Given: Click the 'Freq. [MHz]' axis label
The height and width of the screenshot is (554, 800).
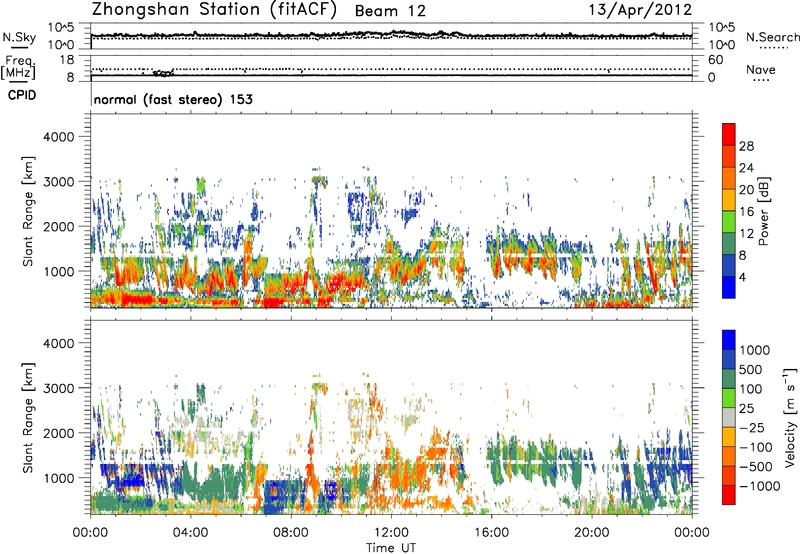Looking at the screenshot, I should pos(19,67).
